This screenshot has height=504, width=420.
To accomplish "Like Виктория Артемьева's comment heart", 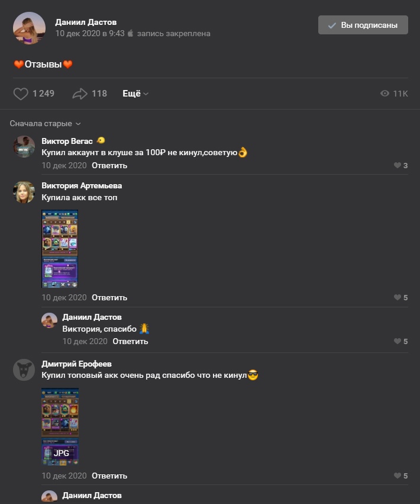I will [x=398, y=298].
